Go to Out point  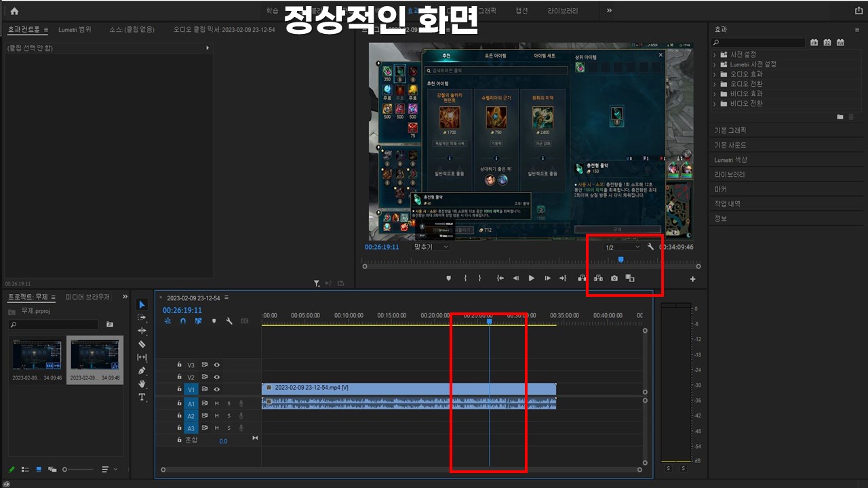[x=563, y=279]
